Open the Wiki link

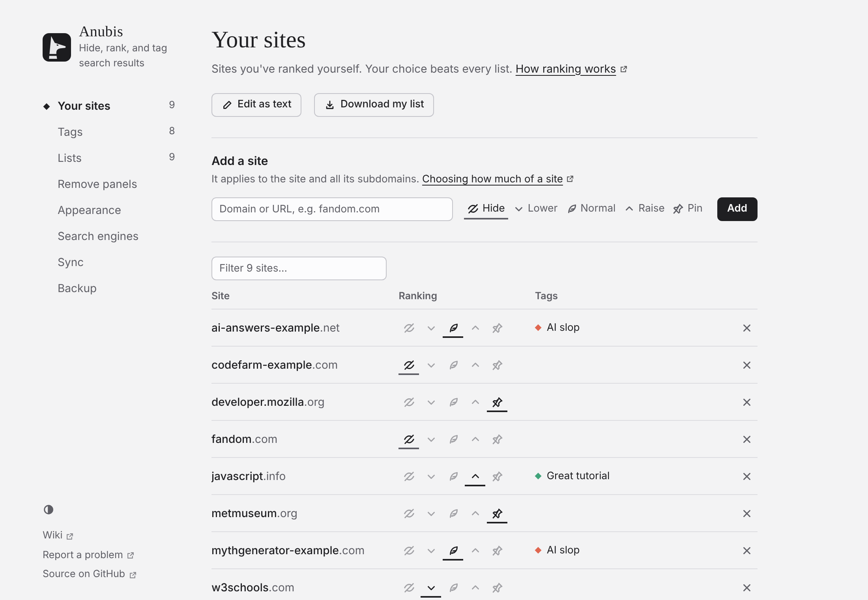[x=58, y=535]
